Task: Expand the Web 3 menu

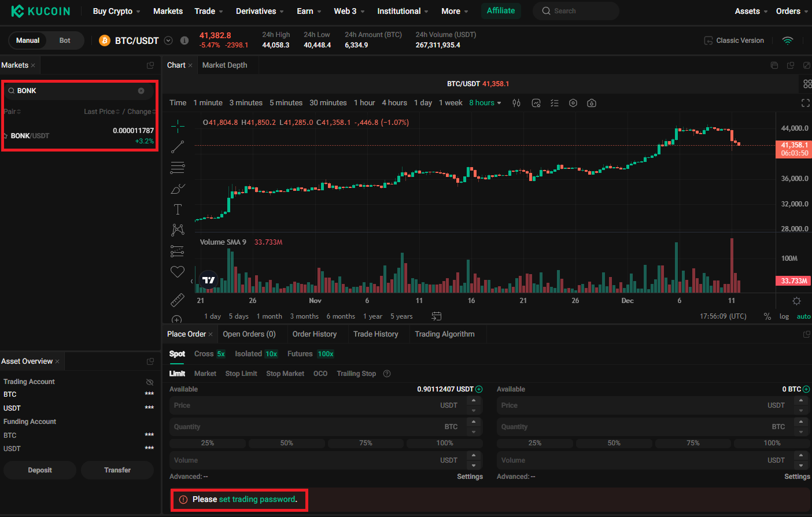Action: pyautogui.click(x=349, y=11)
